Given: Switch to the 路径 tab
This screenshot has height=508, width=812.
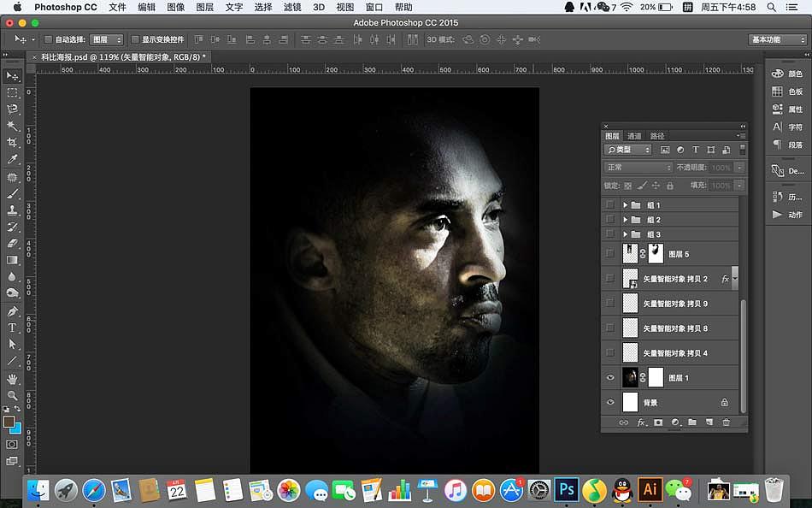Looking at the screenshot, I should (x=657, y=136).
